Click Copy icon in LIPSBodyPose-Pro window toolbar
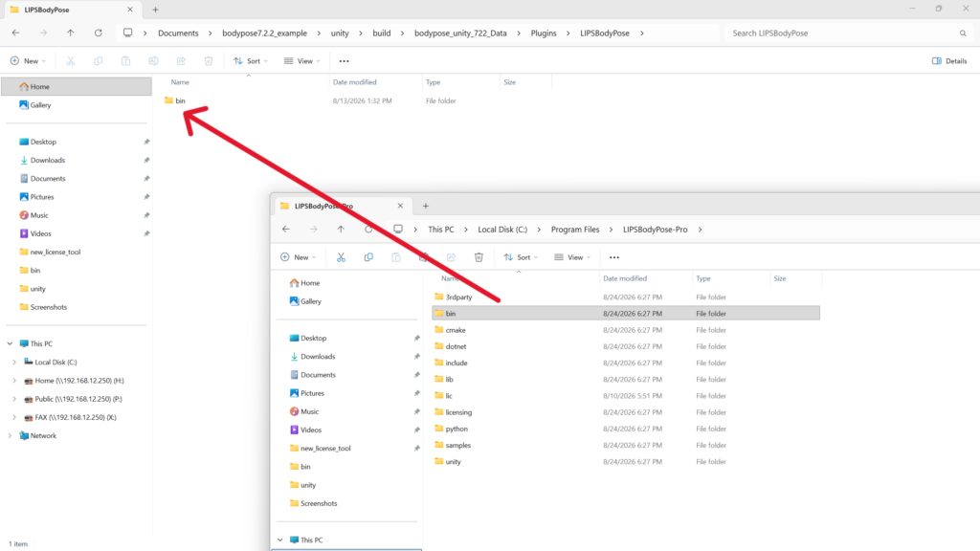The width and height of the screenshot is (980, 551). pyautogui.click(x=368, y=257)
